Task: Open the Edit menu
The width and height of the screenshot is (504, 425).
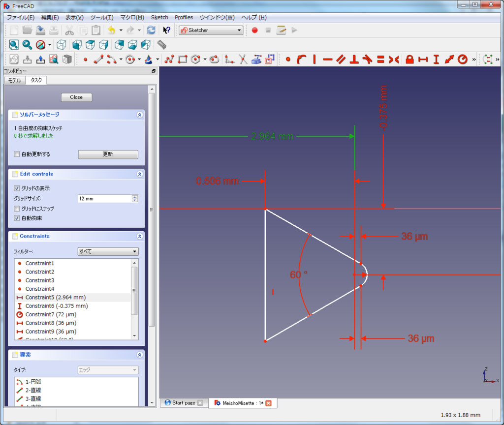Action: (x=50, y=17)
